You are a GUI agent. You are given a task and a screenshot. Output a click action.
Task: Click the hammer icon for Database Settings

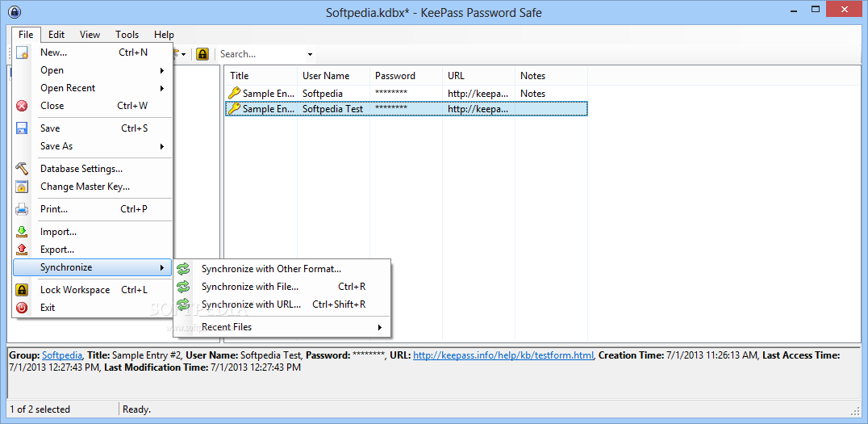click(x=22, y=169)
